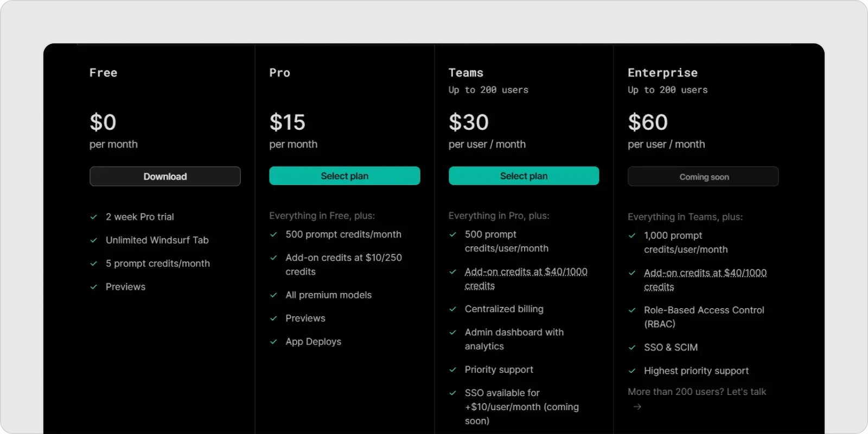
Task: Click checkmark next to App Deploys
Action: coord(273,342)
